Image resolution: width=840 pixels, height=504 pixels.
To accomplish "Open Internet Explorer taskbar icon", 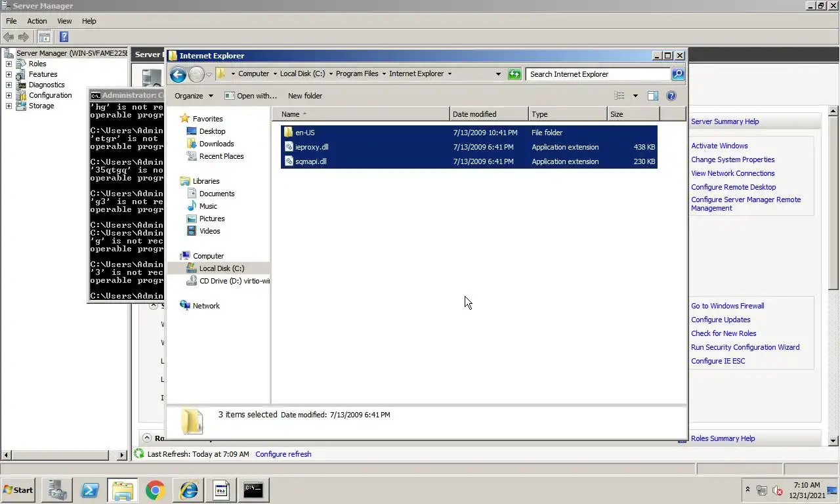I will (188, 490).
